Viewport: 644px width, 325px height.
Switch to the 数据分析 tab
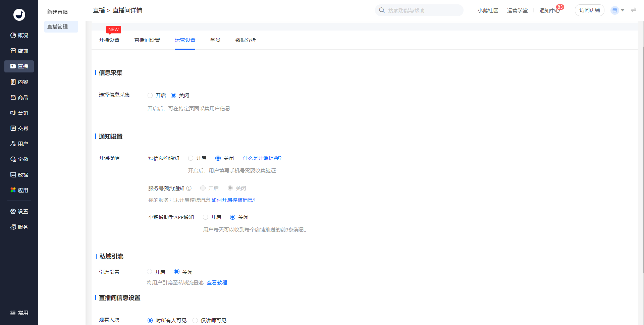click(245, 40)
